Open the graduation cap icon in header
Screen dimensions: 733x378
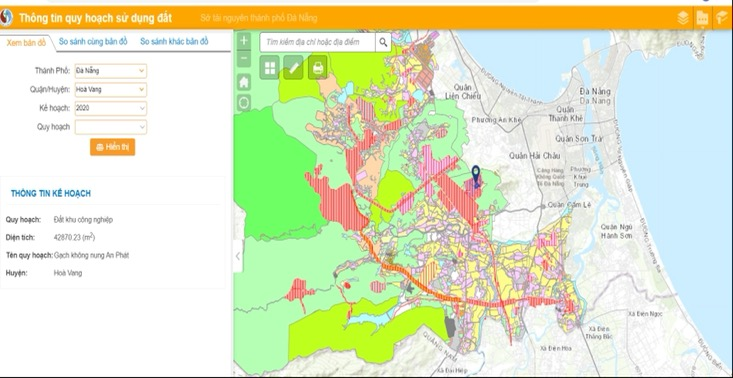click(721, 18)
